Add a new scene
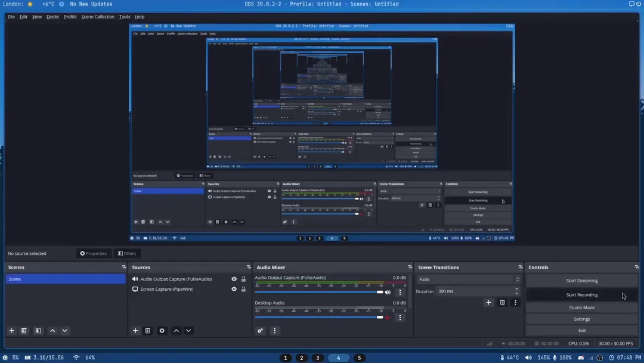The height and width of the screenshot is (363, 644). 11,330
